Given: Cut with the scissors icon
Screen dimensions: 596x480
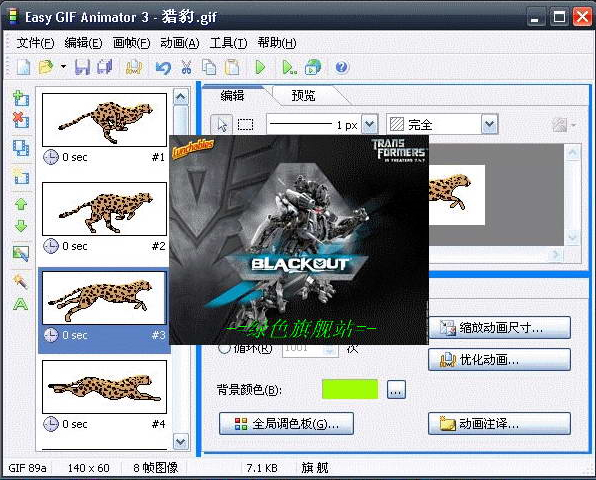Looking at the screenshot, I should click(x=186, y=67).
